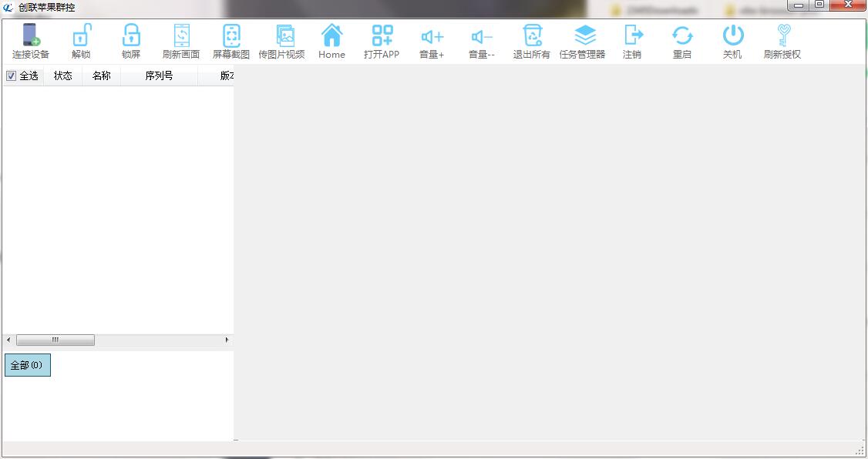Click the 连接设备 connect device icon

click(x=31, y=36)
